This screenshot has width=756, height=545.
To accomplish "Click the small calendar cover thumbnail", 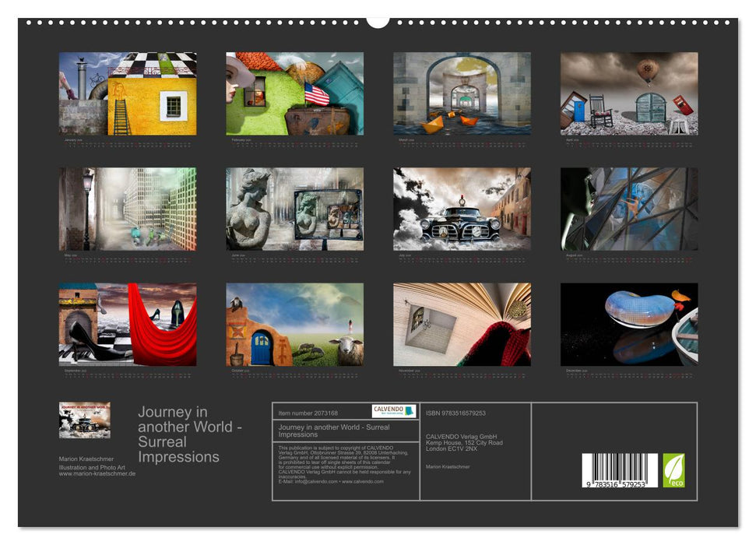I will tap(85, 420).
